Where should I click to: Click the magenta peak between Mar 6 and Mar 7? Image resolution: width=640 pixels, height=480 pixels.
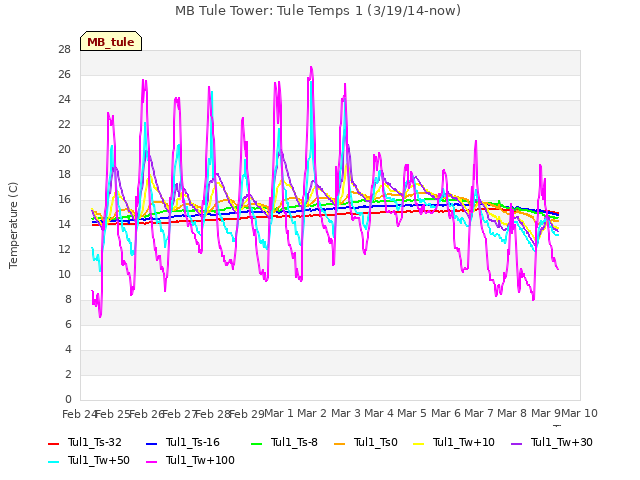[x=476, y=141]
